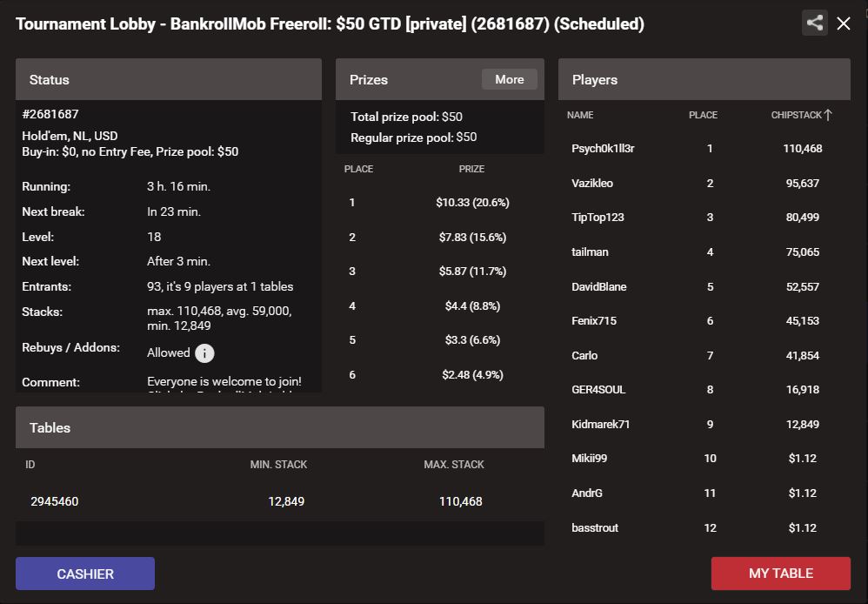Select player DavidBlane
868x604 pixels.
(x=599, y=286)
